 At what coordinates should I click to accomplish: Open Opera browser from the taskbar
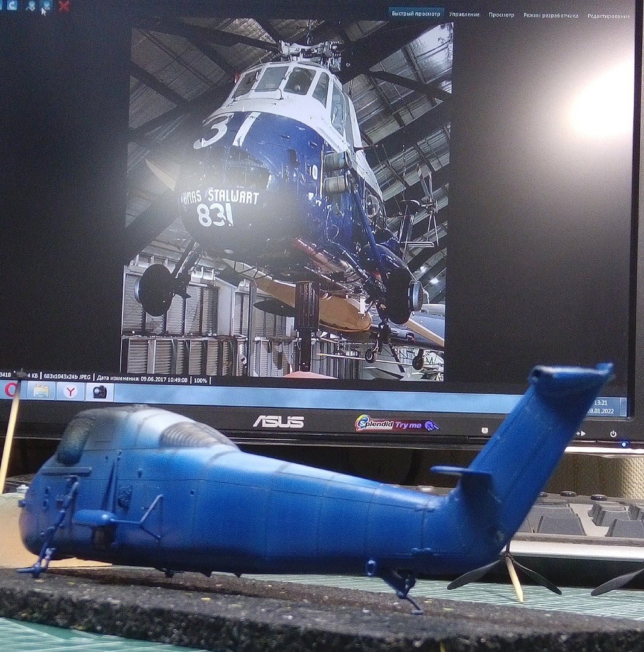[x=11, y=390]
